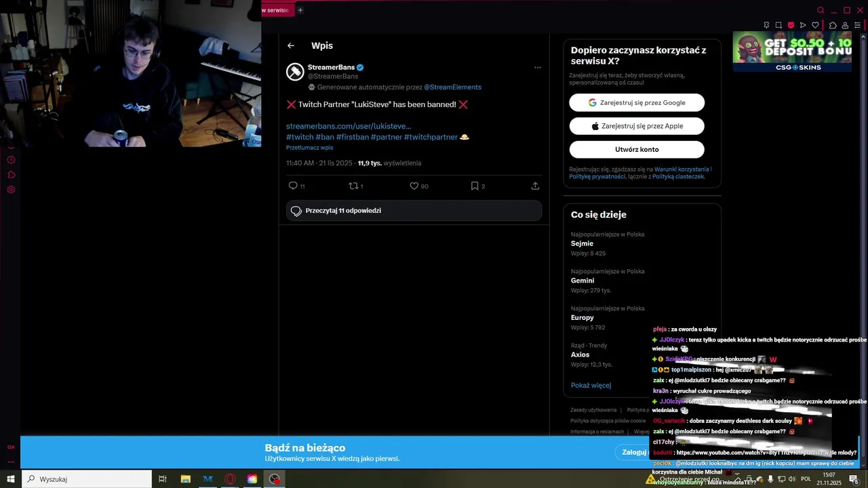Register via Zarejestruj się przez Google
The image size is (868, 488).
click(637, 103)
